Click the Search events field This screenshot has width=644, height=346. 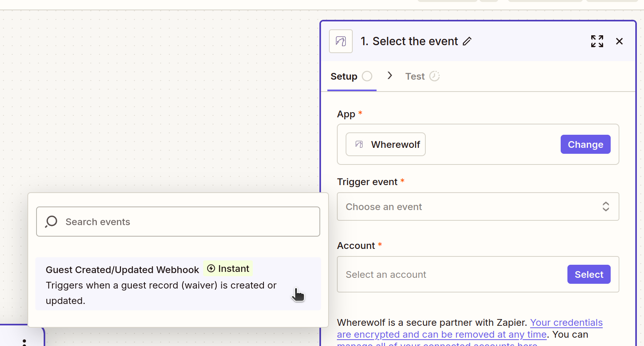point(178,222)
